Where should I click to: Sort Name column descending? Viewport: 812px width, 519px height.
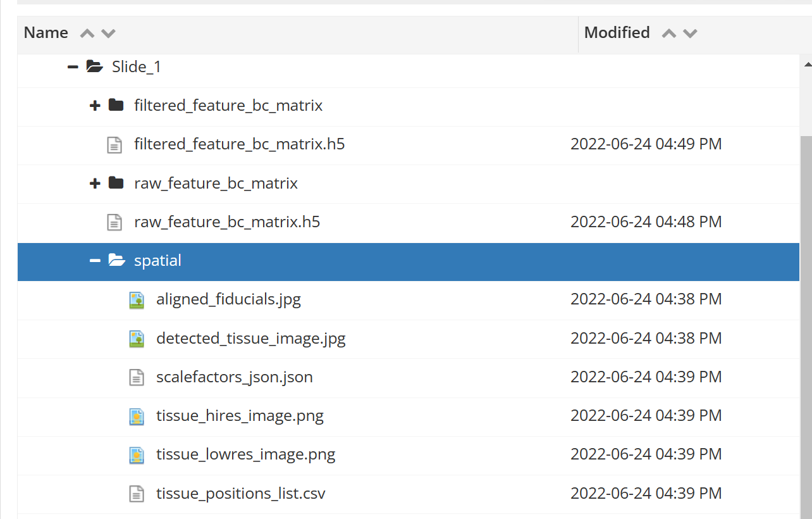pyautogui.click(x=108, y=34)
